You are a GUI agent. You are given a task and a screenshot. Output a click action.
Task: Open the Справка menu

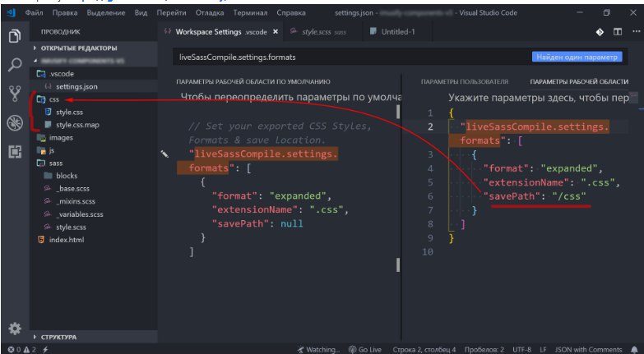(291, 12)
